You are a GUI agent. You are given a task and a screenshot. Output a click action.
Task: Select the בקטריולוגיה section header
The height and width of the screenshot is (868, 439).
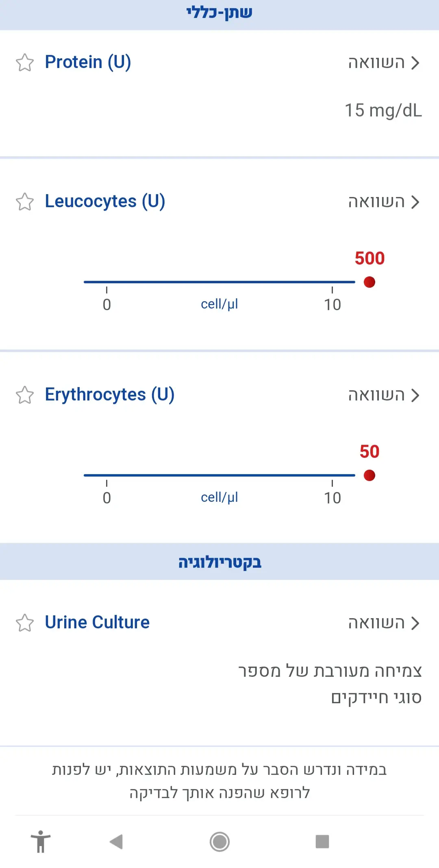tap(219, 562)
